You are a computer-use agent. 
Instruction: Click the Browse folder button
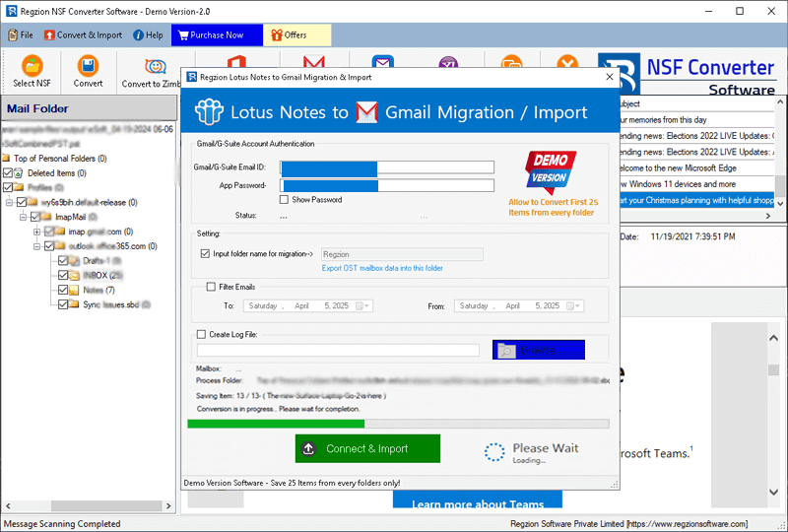pyautogui.click(x=538, y=350)
